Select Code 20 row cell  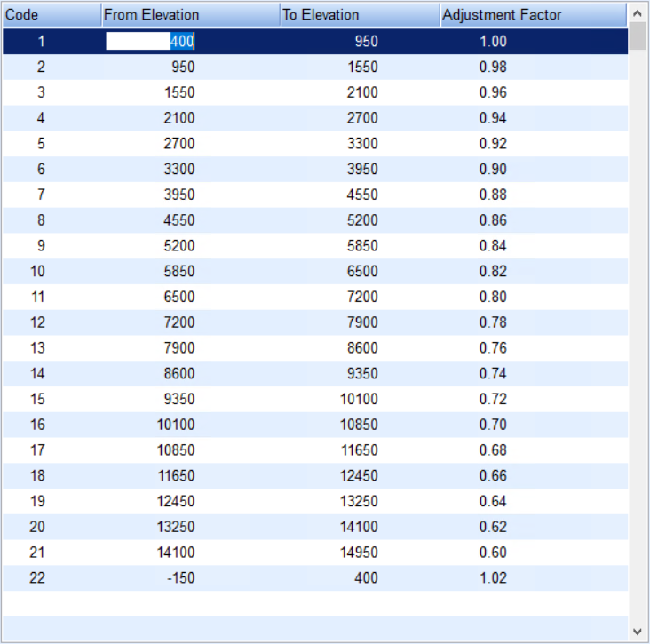[x=37, y=527]
